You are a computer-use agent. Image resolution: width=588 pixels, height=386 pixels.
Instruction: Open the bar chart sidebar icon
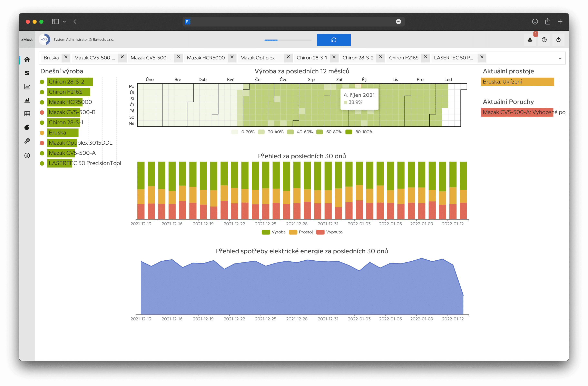pyautogui.click(x=27, y=100)
